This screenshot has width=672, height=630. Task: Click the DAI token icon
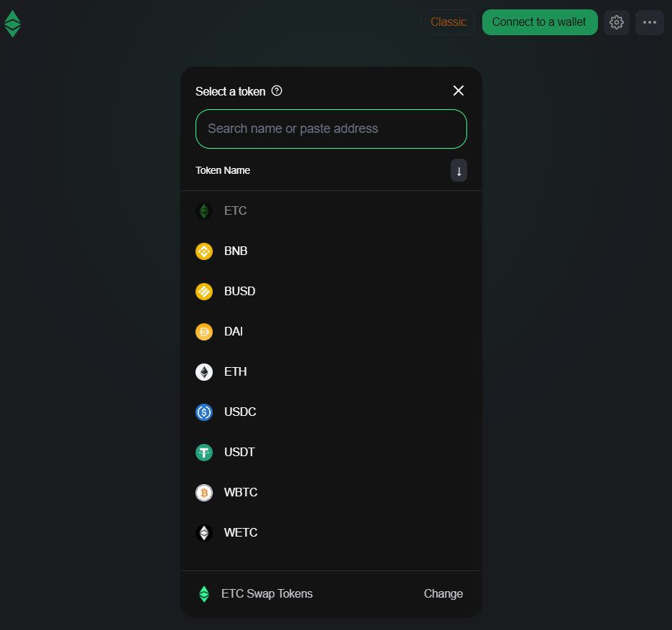pos(204,332)
